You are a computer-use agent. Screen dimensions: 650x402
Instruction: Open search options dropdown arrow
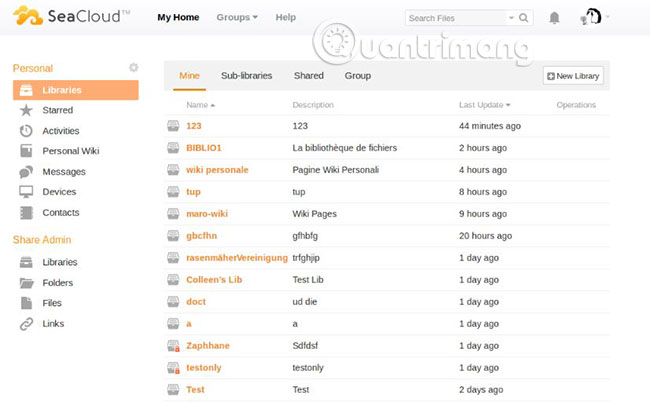point(511,18)
